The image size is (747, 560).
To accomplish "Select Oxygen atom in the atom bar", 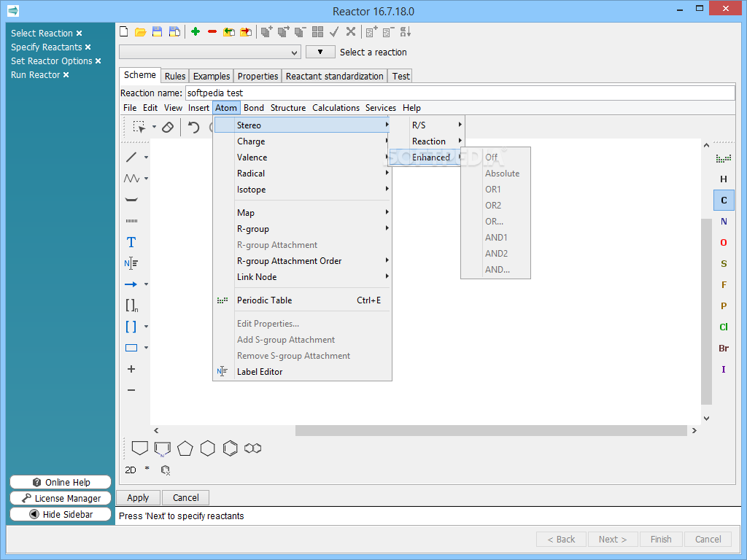I will click(724, 243).
